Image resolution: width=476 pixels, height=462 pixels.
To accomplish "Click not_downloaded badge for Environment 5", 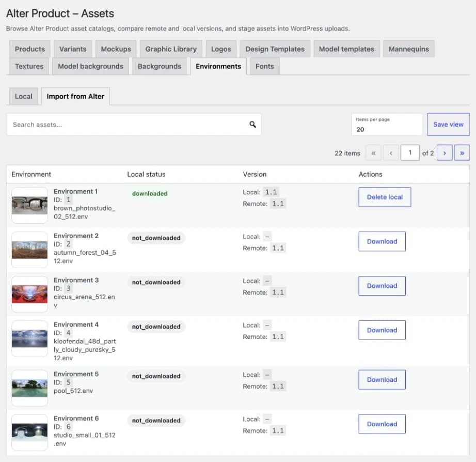I will pos(156,376).
